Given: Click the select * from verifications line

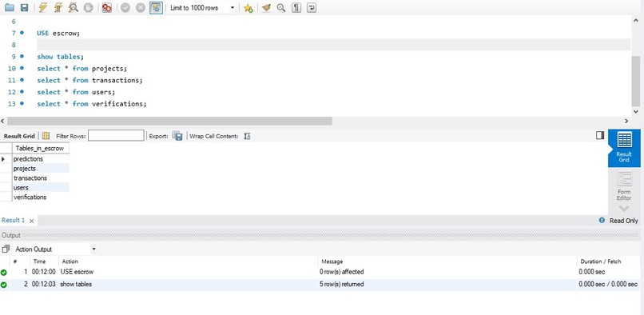Looking at the screenshot, I should click(92, 104).
